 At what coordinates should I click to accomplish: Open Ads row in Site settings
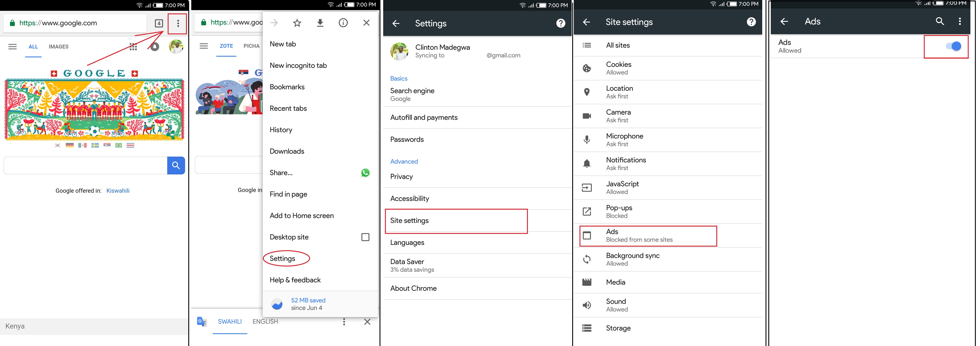pos(668,236)
